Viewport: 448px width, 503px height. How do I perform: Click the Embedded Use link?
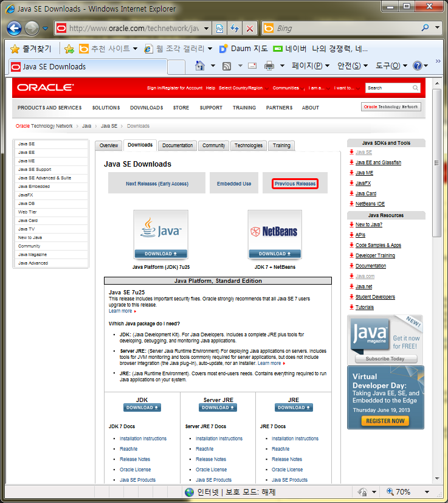tap(234, 184)
